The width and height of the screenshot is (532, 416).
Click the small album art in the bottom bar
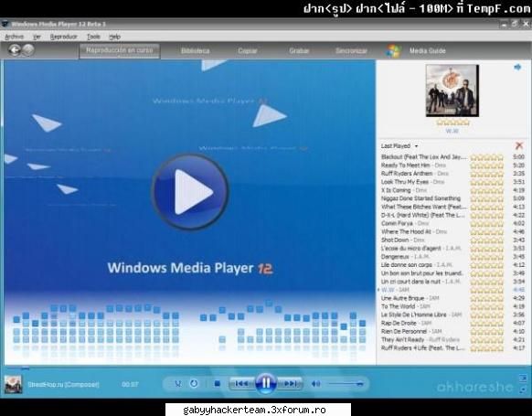click(13, 384)
